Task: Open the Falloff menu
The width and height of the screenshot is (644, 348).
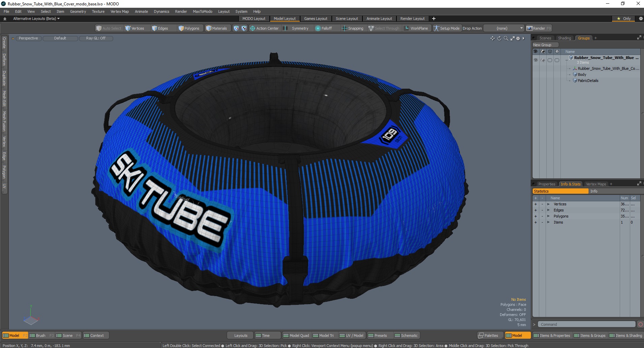Action: [324, 28]
